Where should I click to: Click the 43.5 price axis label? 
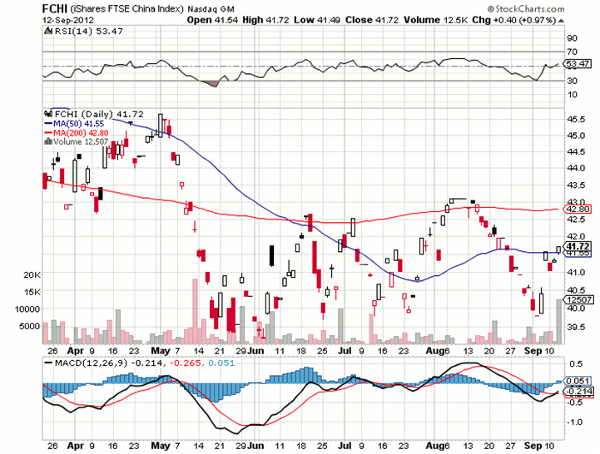click(576, 185)
